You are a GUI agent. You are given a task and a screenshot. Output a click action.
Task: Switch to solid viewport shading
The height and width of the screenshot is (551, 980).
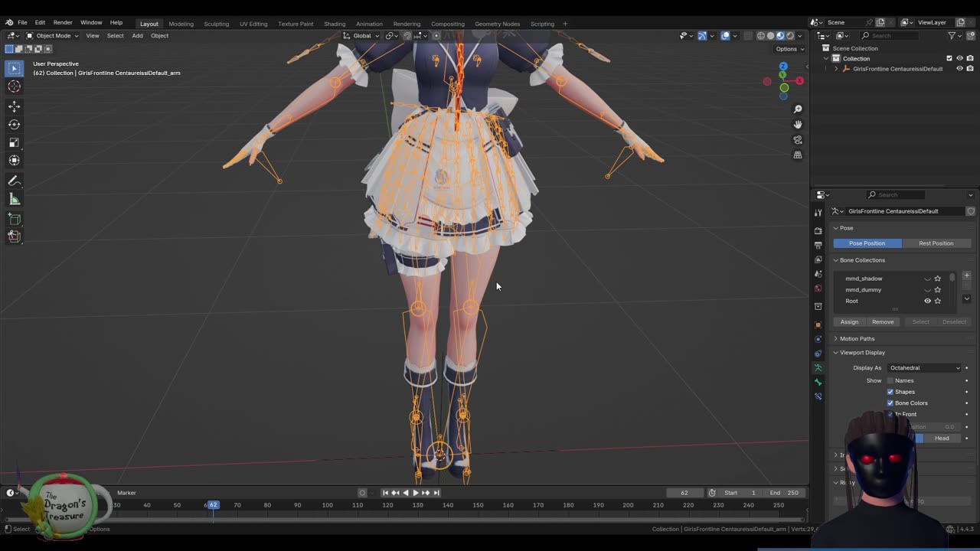pyautogui.click(x=771, y=36)
